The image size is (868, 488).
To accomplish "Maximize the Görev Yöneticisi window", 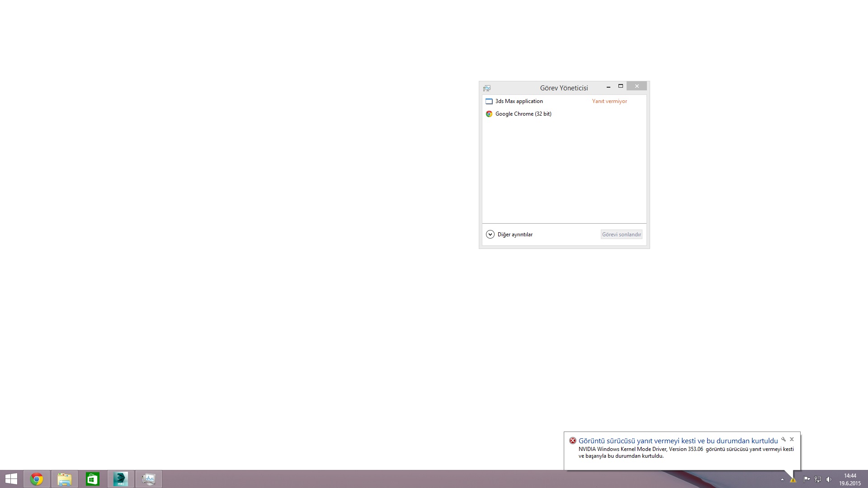I will click(621, 86).
